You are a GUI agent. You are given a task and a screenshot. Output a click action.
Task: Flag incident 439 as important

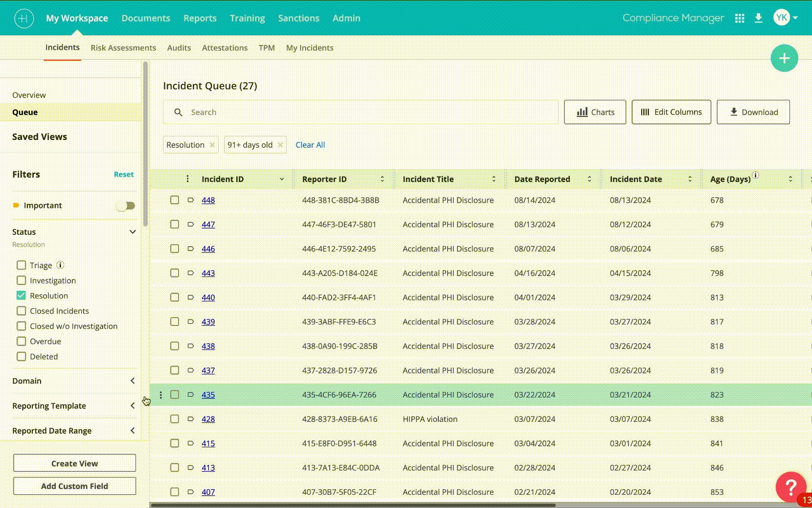click(191, 322)
